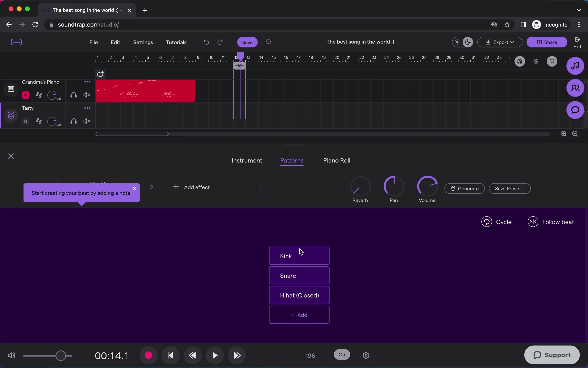Toggle the magnet snap-to-grid icon
The image size is (588, 368).
point(520,61)
